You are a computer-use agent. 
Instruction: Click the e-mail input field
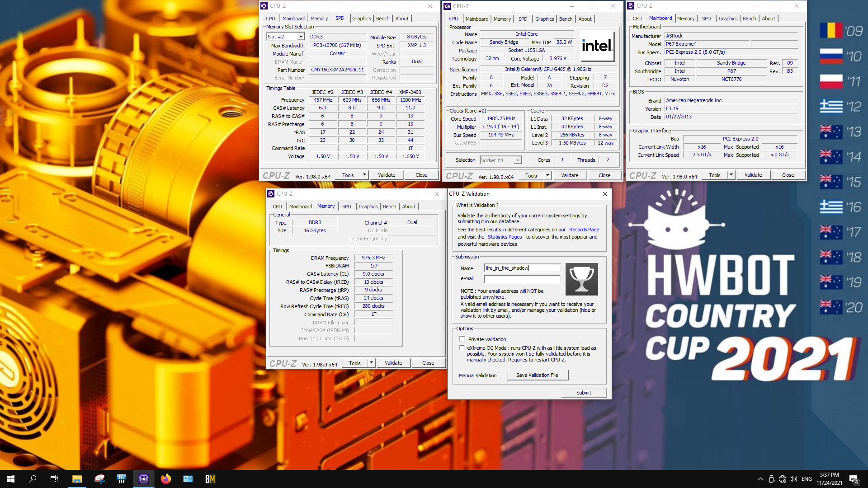point(522,279)
